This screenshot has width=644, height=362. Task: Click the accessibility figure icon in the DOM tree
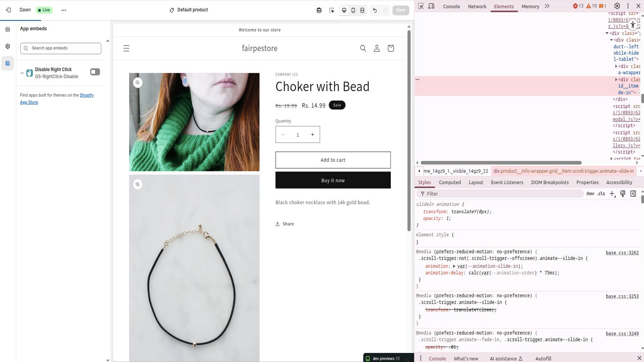(x=633, y=25)
